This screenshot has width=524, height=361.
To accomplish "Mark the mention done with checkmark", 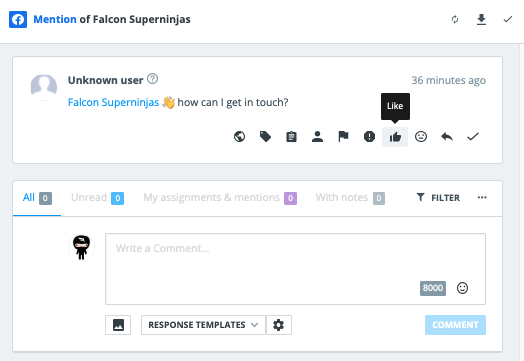I will pos(473,136).
